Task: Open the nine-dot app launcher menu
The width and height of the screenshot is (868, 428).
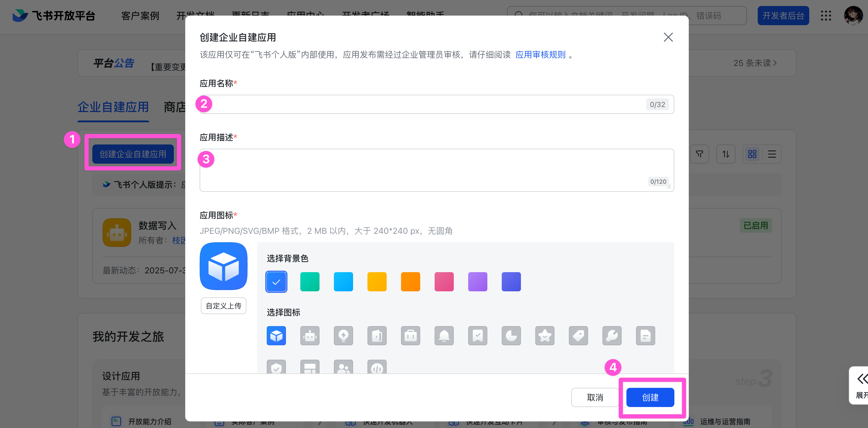Action: coord(826,16)
